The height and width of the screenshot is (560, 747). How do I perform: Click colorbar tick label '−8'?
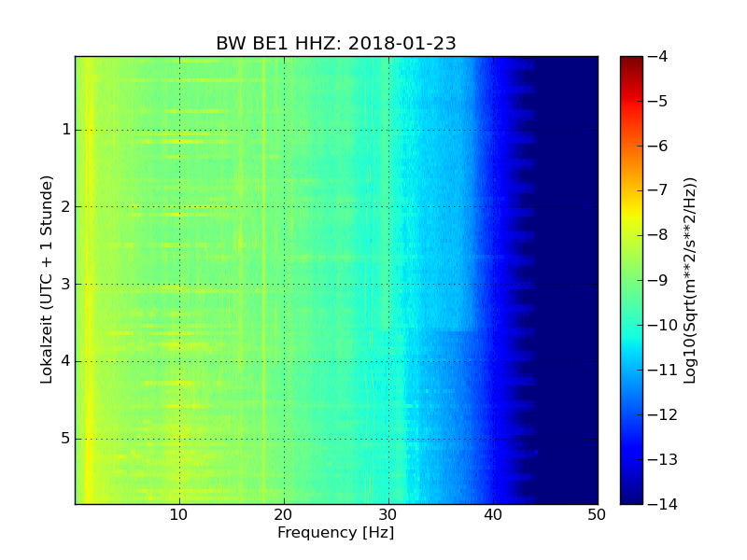(x=658, y=235)
